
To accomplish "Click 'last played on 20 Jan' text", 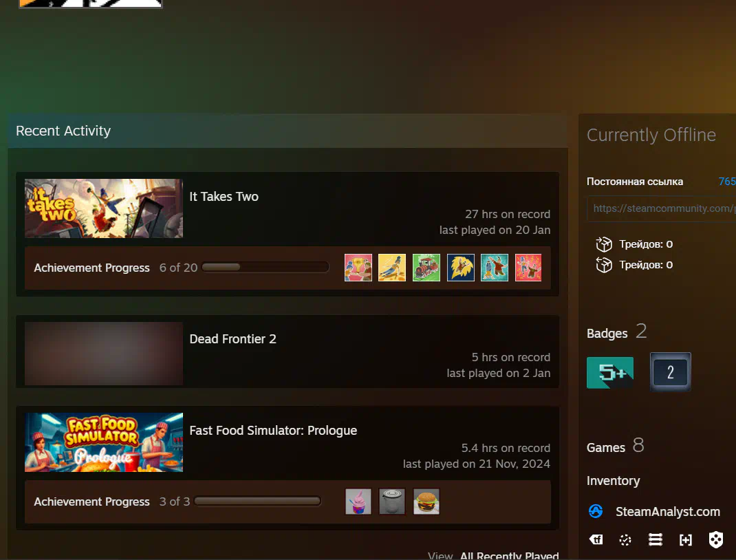I will [x=495, y=230].
